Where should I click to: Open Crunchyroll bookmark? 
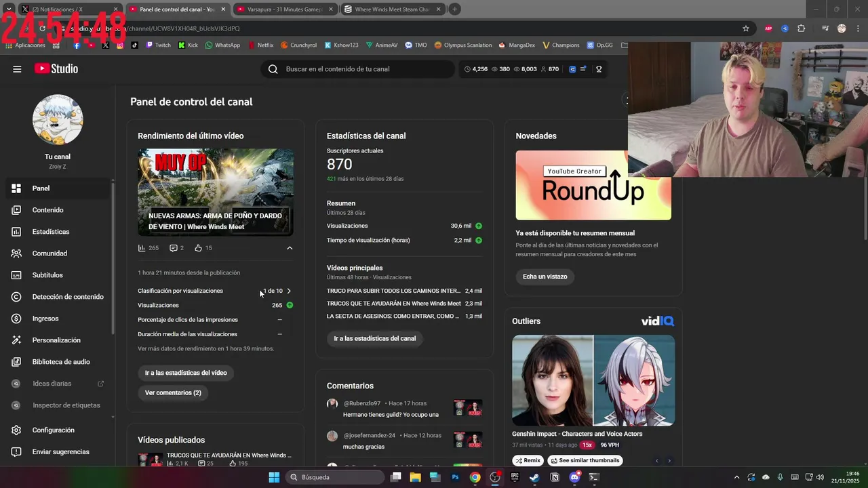298,45
